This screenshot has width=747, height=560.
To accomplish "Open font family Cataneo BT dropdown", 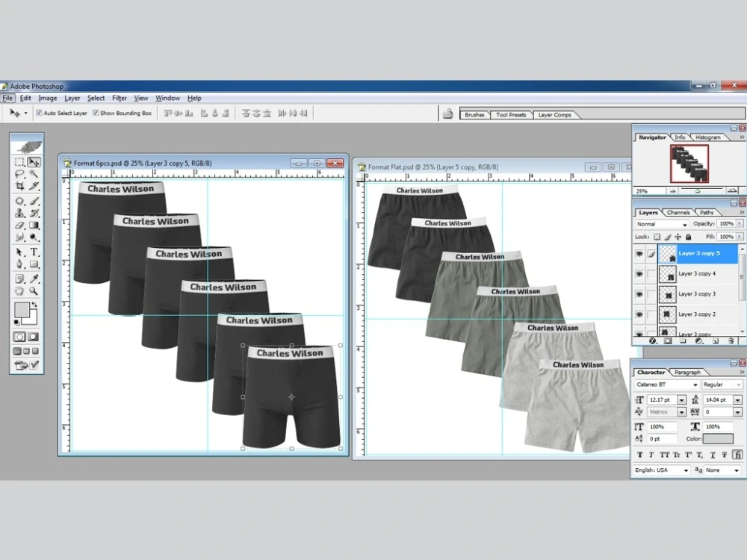I will click(666, 385).
